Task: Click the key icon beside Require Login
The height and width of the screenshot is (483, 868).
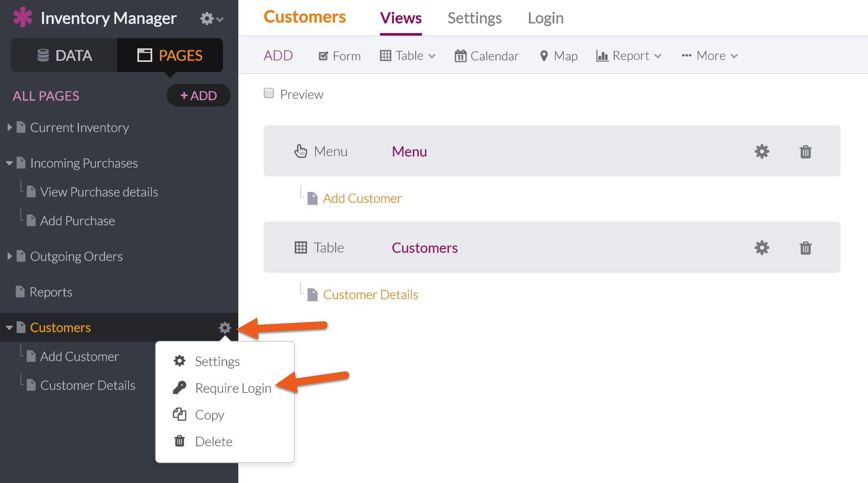Action: coord(179,388)
